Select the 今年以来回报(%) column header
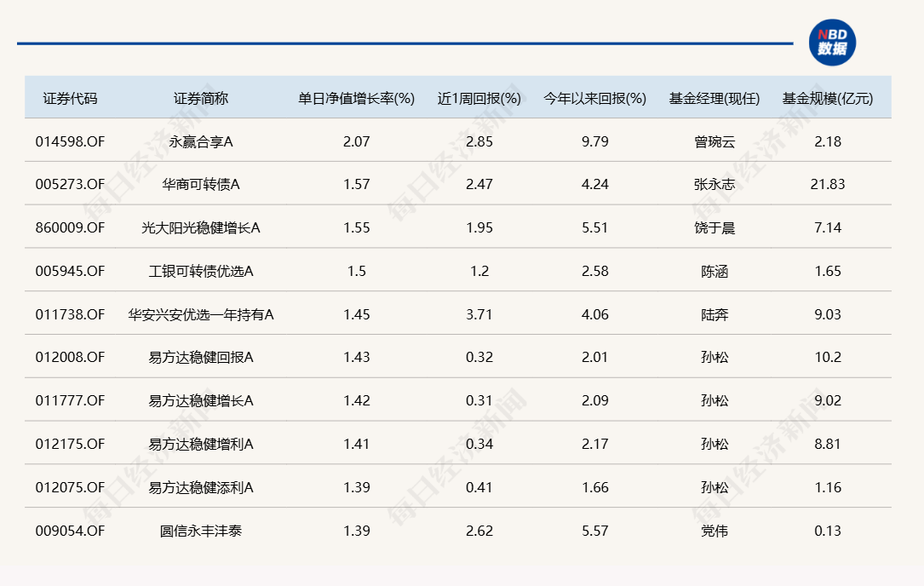 [x=594, y=98]
